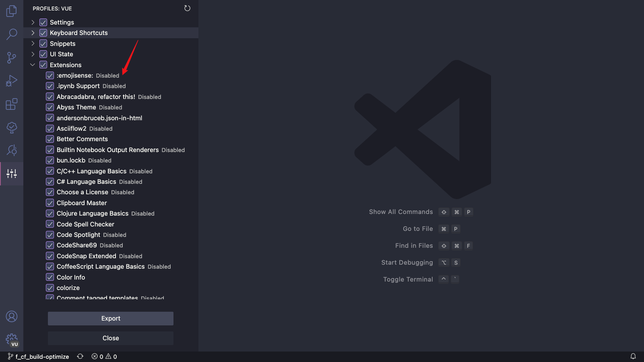Viewport: 644px width, 362px height.
Task: Click the Close button
Action: pyautogui.click(x=110, y=338)
